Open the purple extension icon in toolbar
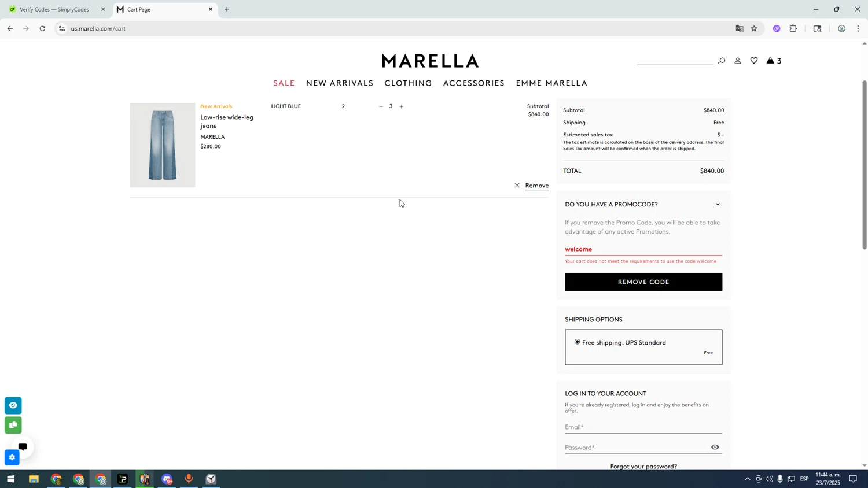The height and width of the screenshot is (488, 868). 777,28
